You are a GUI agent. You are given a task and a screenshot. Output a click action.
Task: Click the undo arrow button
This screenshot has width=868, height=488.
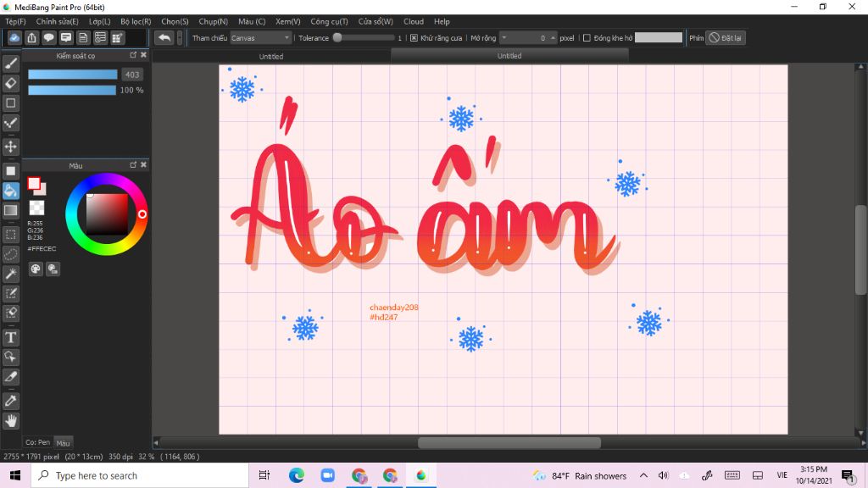tap(164, 37)
